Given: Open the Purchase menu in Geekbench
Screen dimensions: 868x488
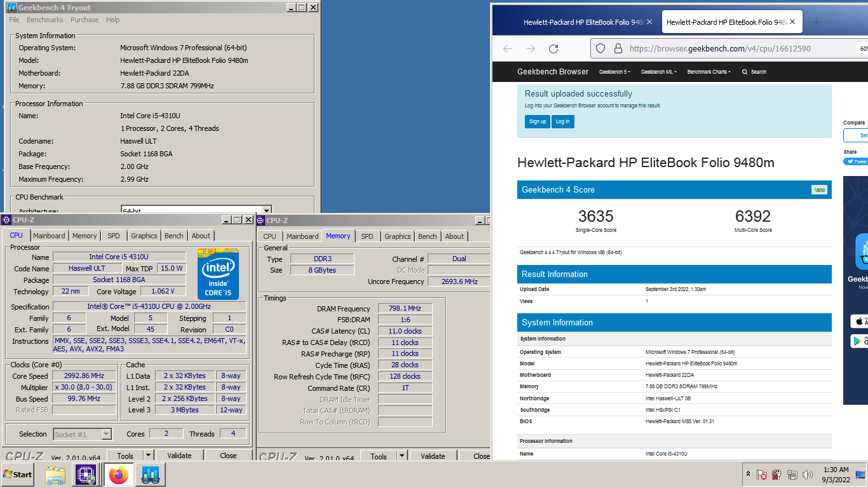Looking at the screenshot, I should 85,20.
